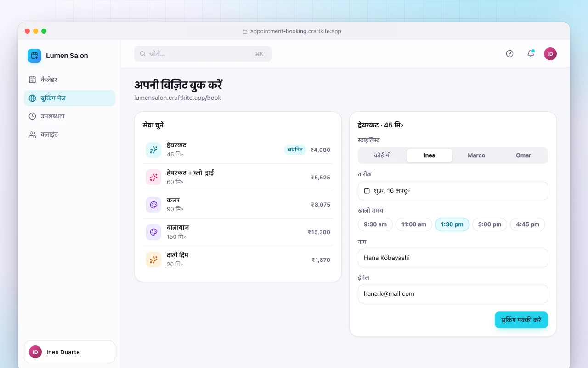
Task: Click the कलर palette icon
Action: 153,205
